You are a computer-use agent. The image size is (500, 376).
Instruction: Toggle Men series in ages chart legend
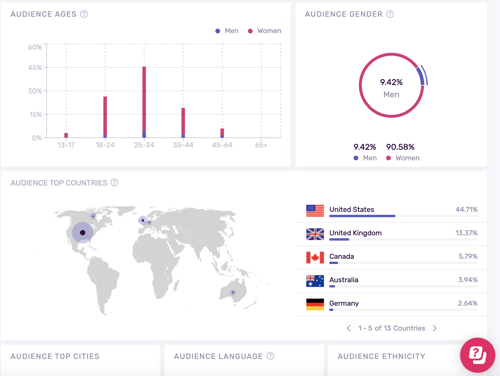(227, 31)
